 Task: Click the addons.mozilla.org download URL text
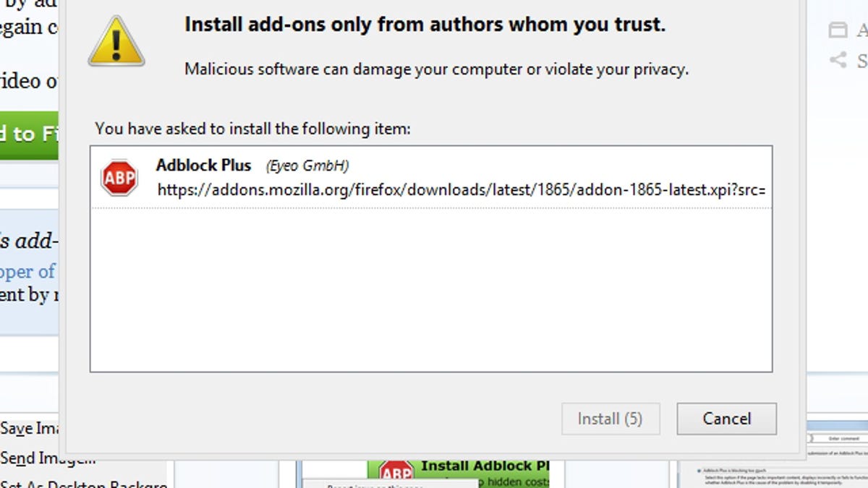(x=461, y=190)
